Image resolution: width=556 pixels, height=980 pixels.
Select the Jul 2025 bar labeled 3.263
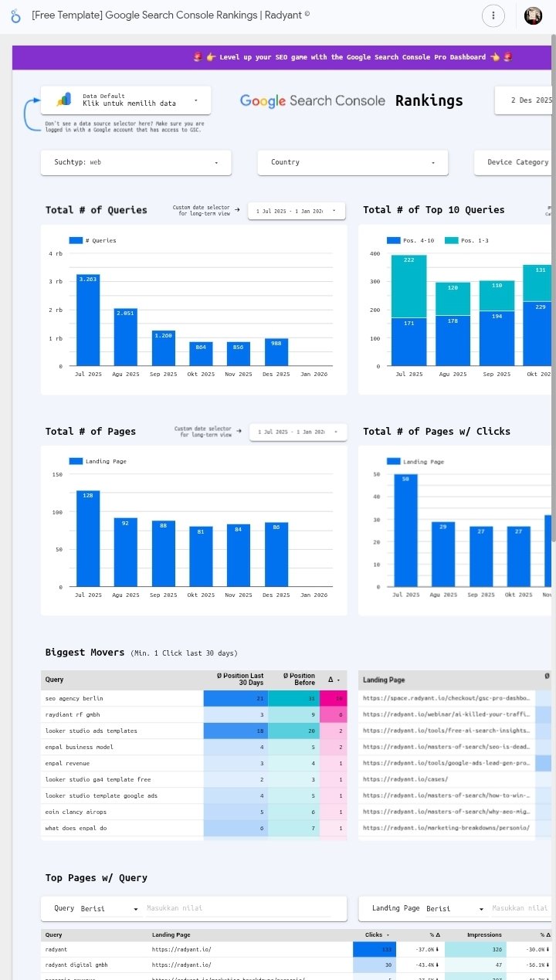click(88, 320)
